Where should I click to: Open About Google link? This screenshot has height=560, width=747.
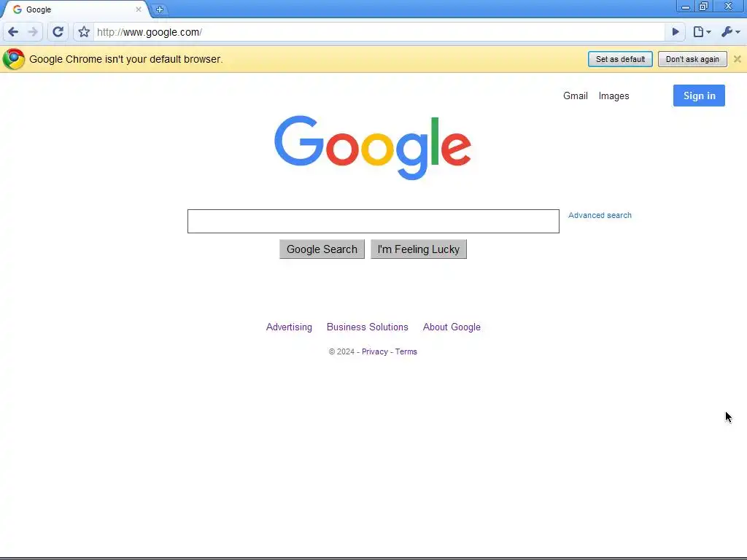[x=452, y=327]
